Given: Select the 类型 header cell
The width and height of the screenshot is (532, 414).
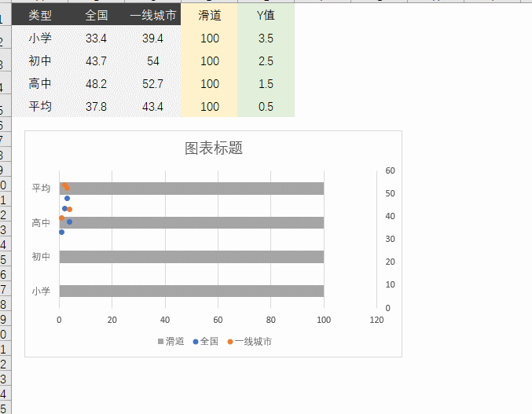Looking at the screenshot, I should 40,15.
